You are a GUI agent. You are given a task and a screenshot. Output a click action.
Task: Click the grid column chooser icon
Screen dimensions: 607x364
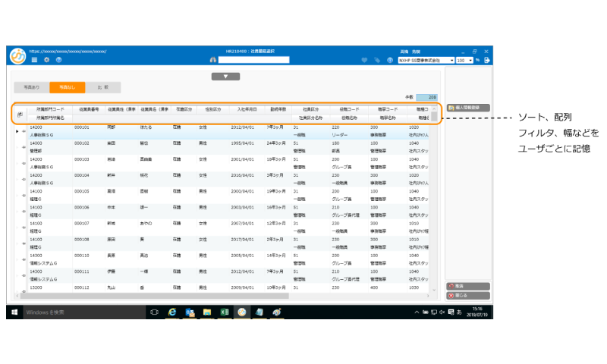point(20,114)
